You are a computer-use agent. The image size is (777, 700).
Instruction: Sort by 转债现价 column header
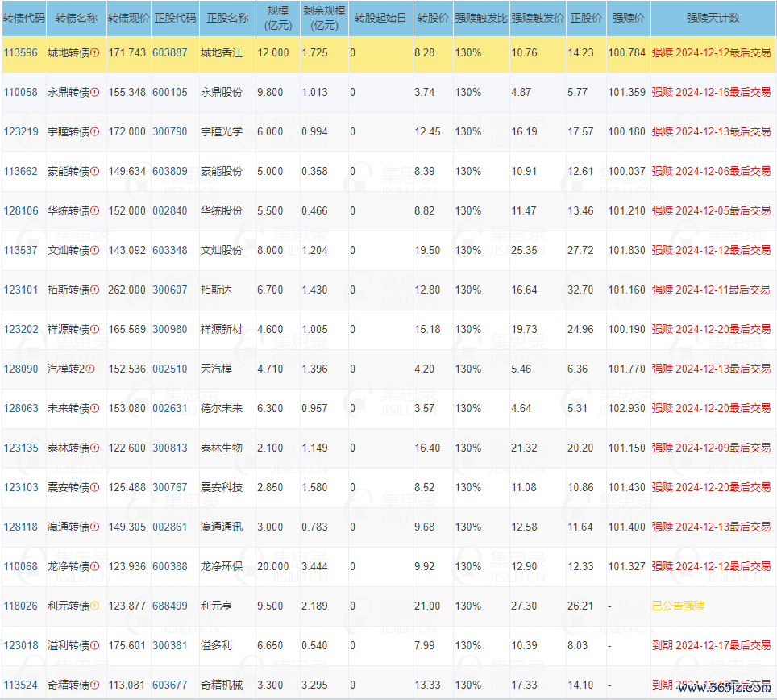click(x=129, y=18)
